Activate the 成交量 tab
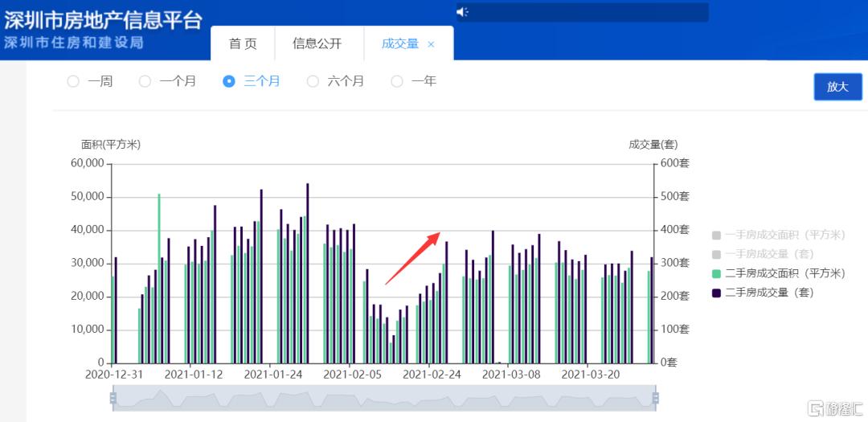This screenshot has height=422, width=868. click(x=400, y=43)
